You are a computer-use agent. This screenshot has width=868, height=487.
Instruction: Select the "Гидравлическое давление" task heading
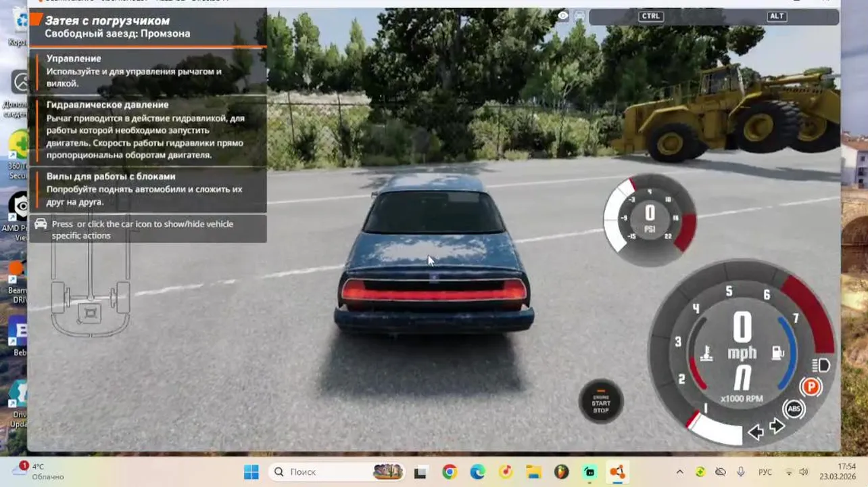point(107,105)
